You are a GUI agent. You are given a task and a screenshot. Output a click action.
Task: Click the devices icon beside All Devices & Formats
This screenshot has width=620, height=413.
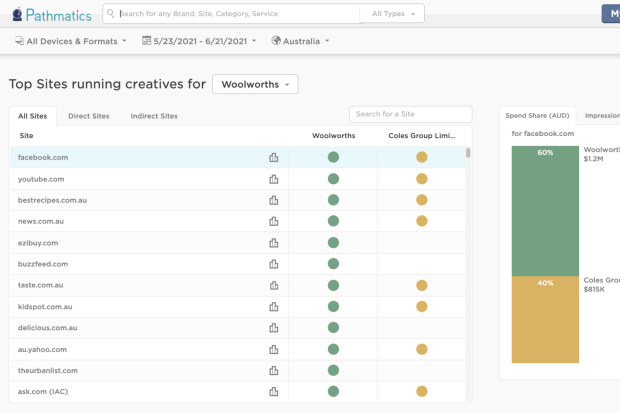point(19,41)
